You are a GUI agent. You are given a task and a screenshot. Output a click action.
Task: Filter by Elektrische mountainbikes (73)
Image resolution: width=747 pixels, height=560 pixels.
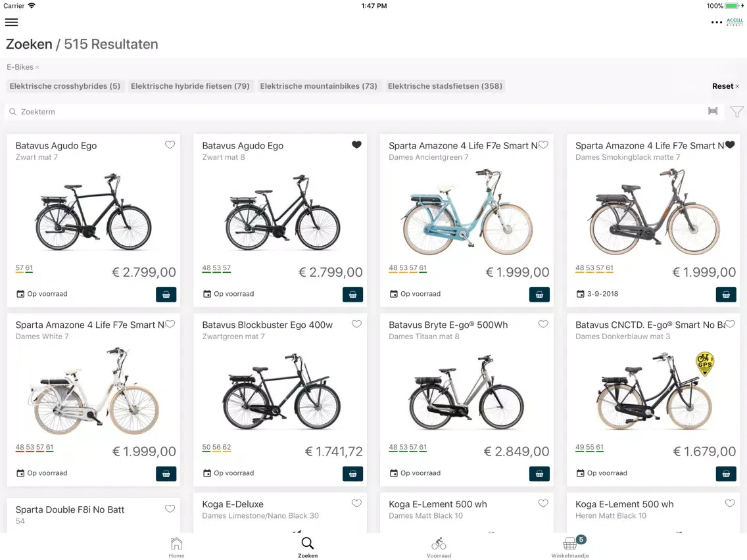click(x=319, y=86)
